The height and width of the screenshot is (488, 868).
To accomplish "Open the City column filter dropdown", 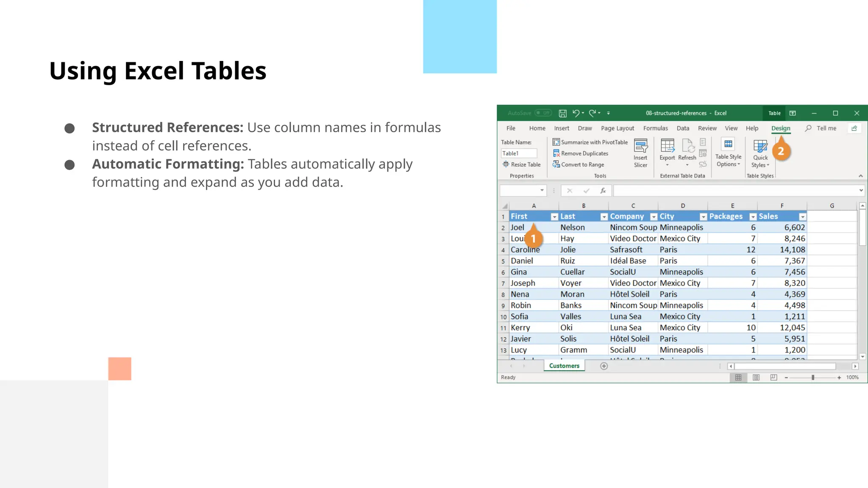I will (x=703, y=217).
